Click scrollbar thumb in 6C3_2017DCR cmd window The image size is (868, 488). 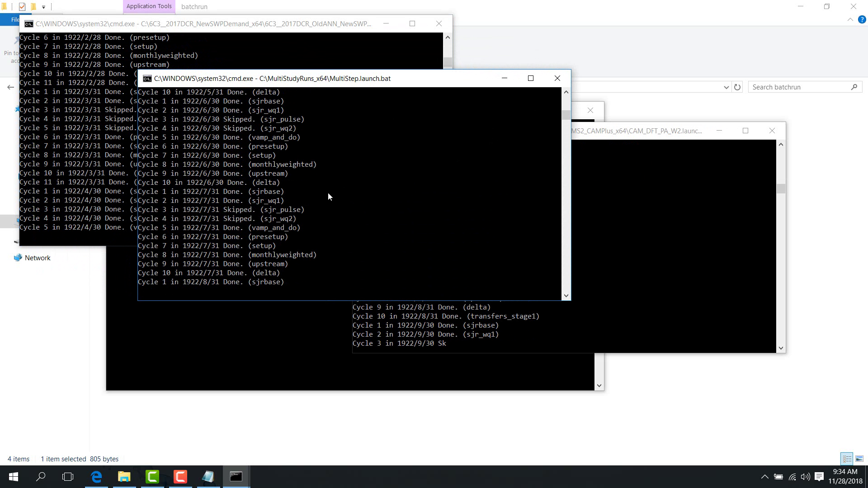tap(448, 62)
